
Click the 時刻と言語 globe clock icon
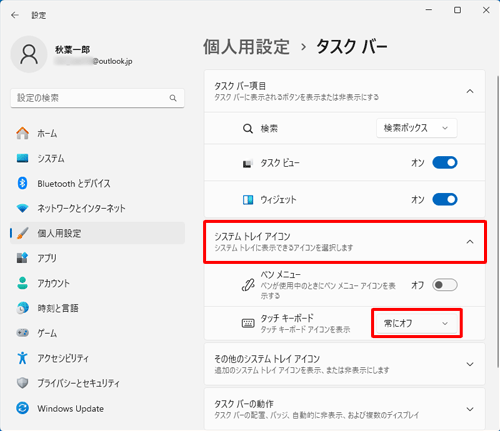(x=22, y=308)
